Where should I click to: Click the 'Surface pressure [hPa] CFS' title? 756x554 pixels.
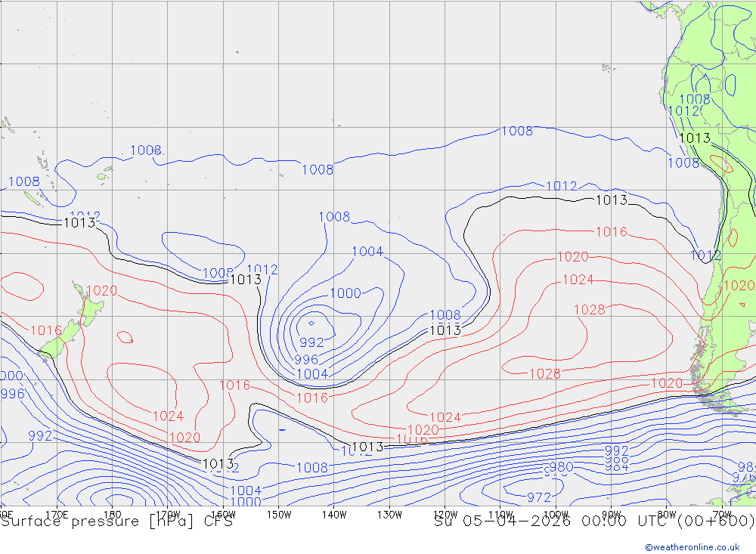(116, 522)
